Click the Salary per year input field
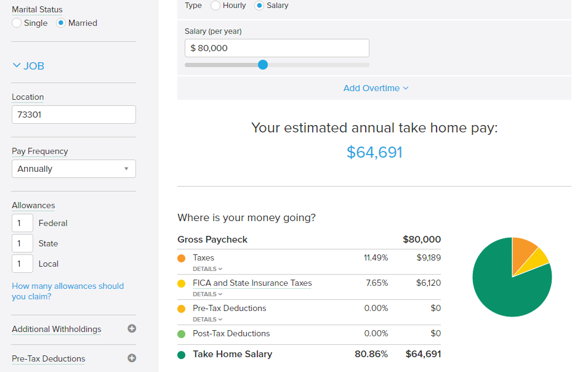 (x=277, y=48)
